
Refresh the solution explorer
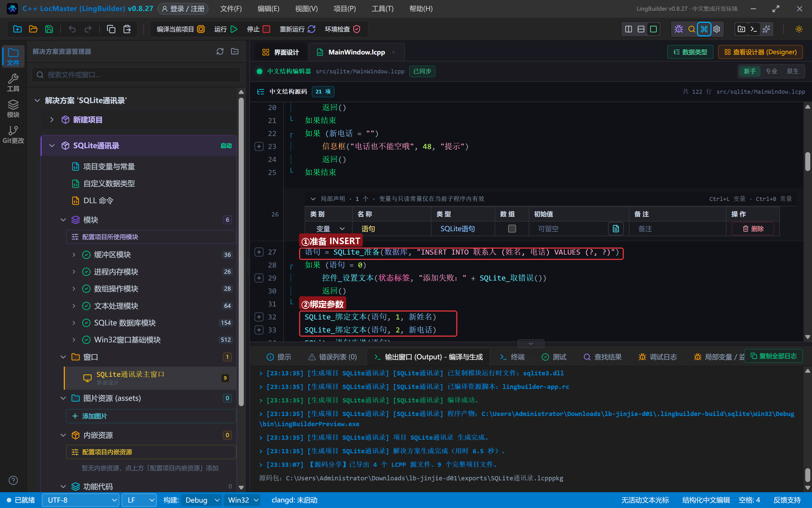click(220, 51)
